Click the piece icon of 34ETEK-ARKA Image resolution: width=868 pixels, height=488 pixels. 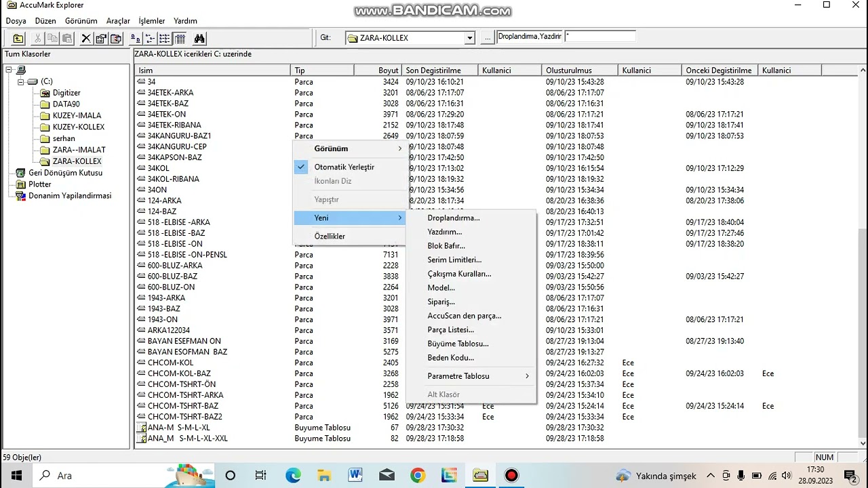(x=142, y=92)
